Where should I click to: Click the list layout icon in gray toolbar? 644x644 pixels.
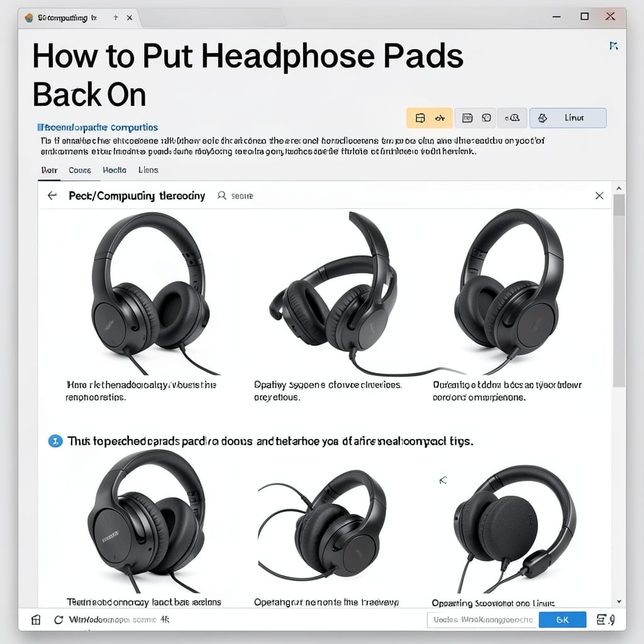467,118
